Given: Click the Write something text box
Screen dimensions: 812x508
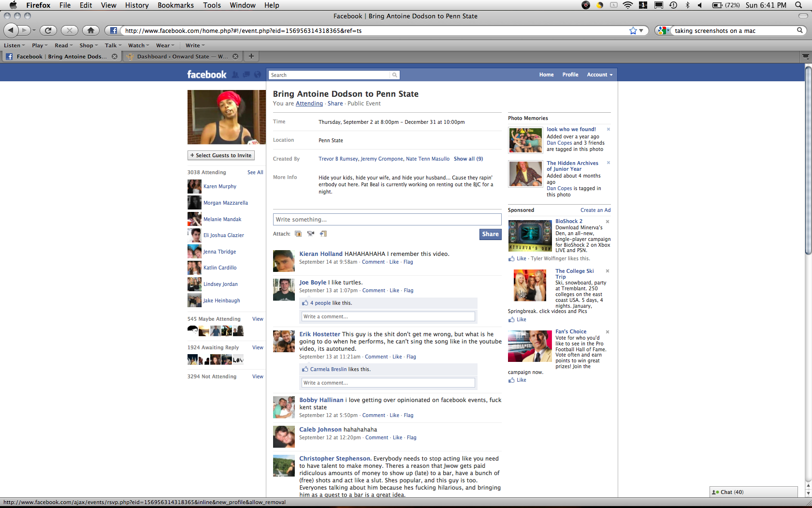Looking at the screenshot, I should point(387,220).
